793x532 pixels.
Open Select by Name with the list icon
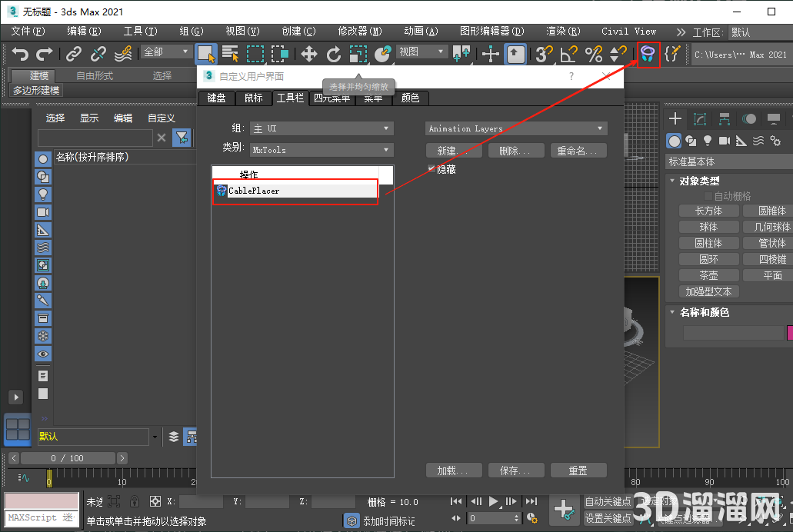(x=231, y=54)
